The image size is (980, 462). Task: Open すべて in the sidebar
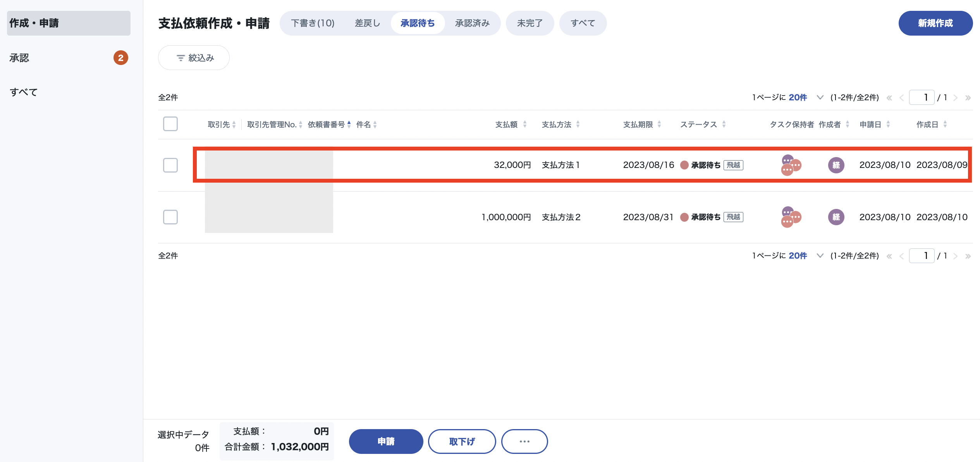69,92
